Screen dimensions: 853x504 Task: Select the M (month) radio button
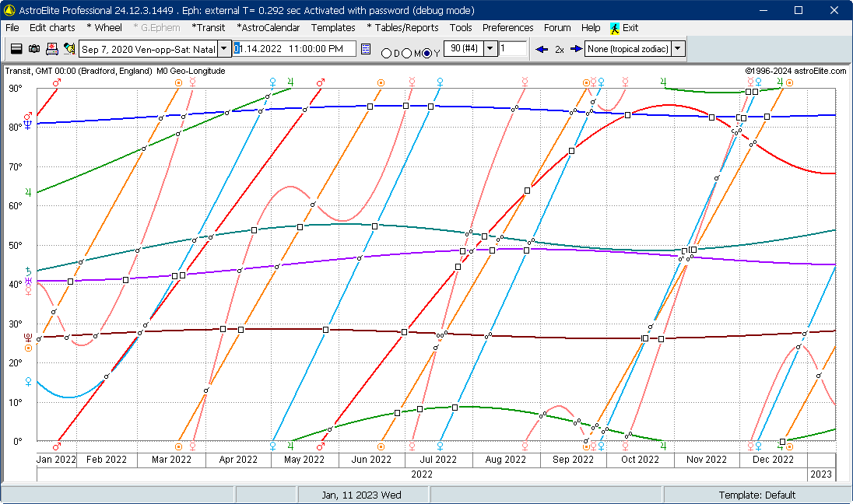[406, 54]
